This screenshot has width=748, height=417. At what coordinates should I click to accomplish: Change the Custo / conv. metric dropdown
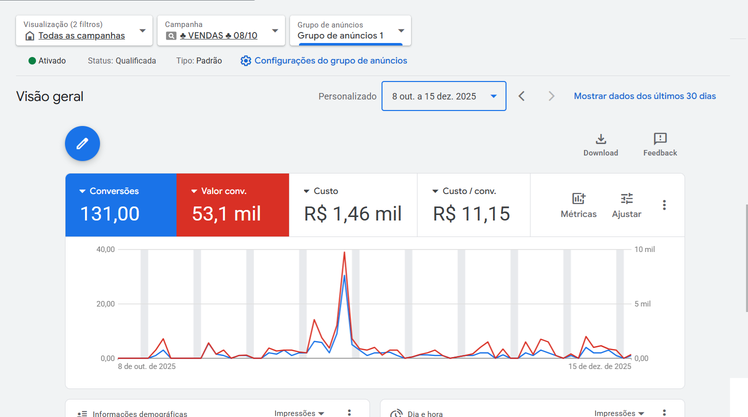coord(464,191)
